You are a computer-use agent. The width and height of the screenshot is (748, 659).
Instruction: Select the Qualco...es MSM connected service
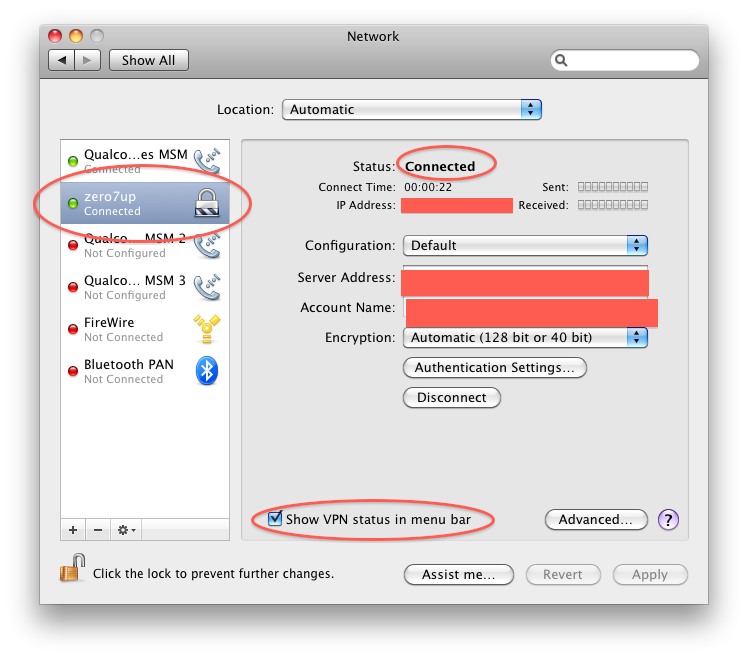point(145,161)
